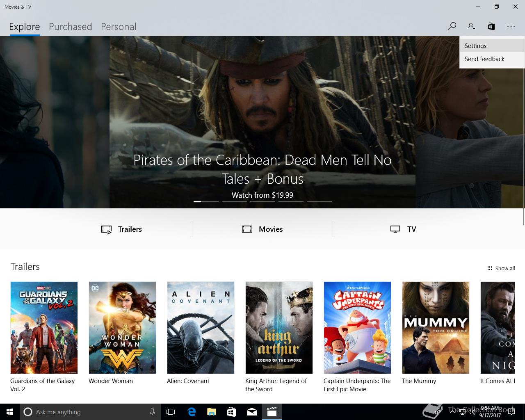Open the Microsoft Store taskbar icon
525x420 pixels.
point(231,412)
